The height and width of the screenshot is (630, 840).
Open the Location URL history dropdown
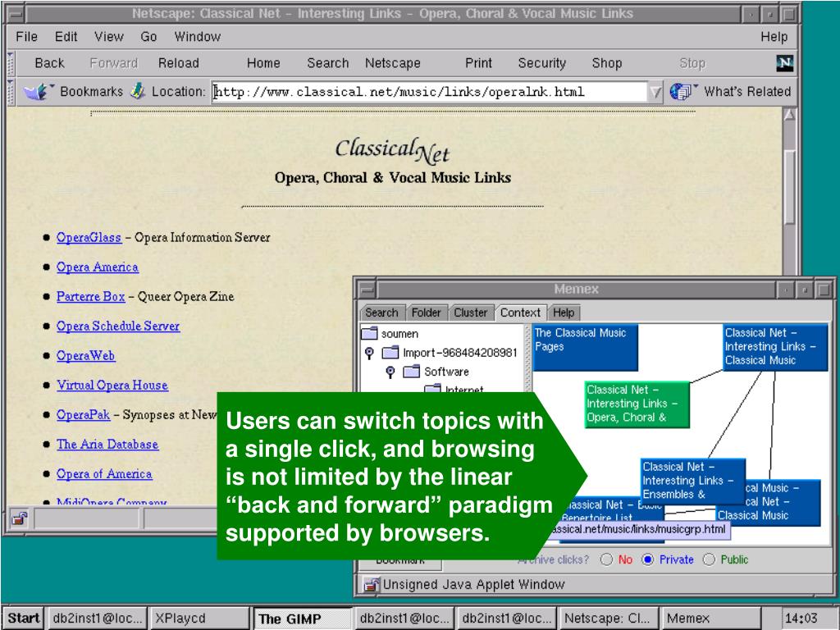coord(655,92)
